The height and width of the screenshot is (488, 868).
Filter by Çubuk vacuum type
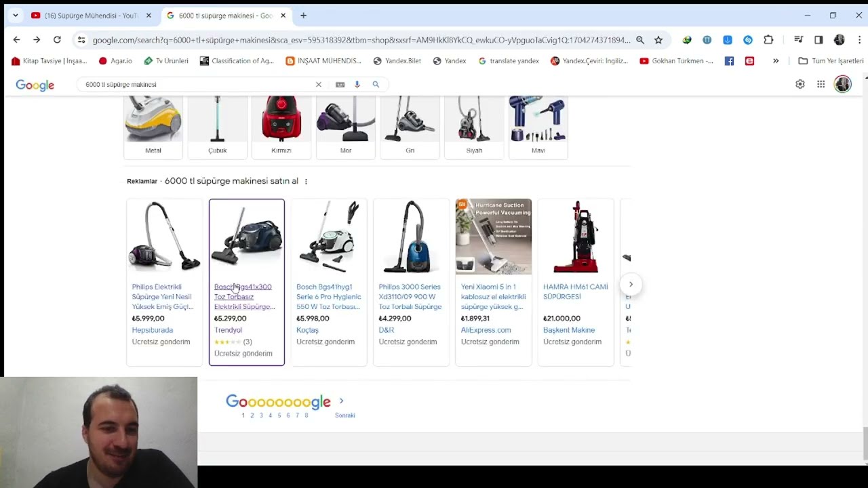pos(217,127)
